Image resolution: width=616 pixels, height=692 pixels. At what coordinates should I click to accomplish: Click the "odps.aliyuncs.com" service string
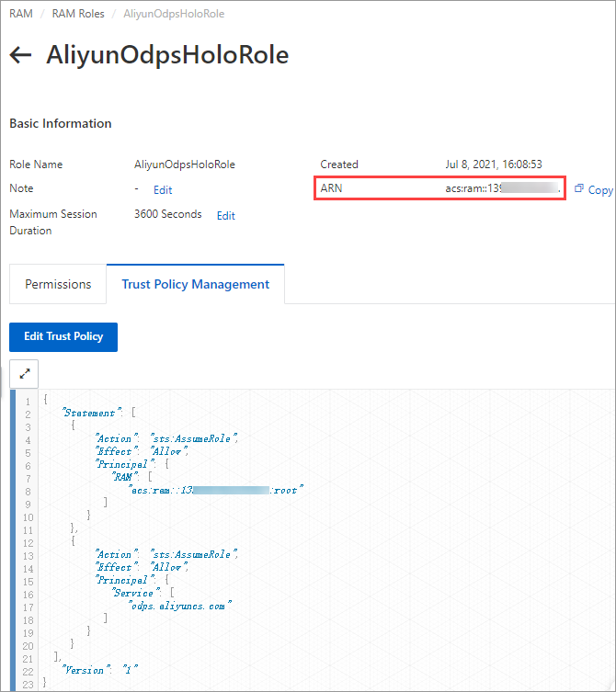[x=179, y=606]
